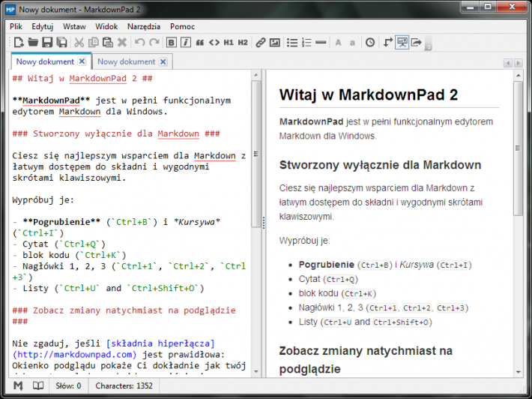Click the Wypróbuj je: line in editor
532x399 pixels.
(x=43, y=200)
